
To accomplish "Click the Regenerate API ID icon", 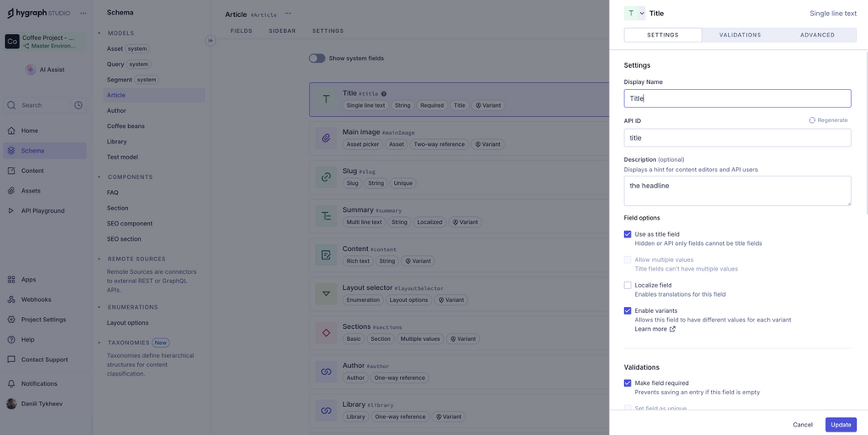I will [812, 120].
